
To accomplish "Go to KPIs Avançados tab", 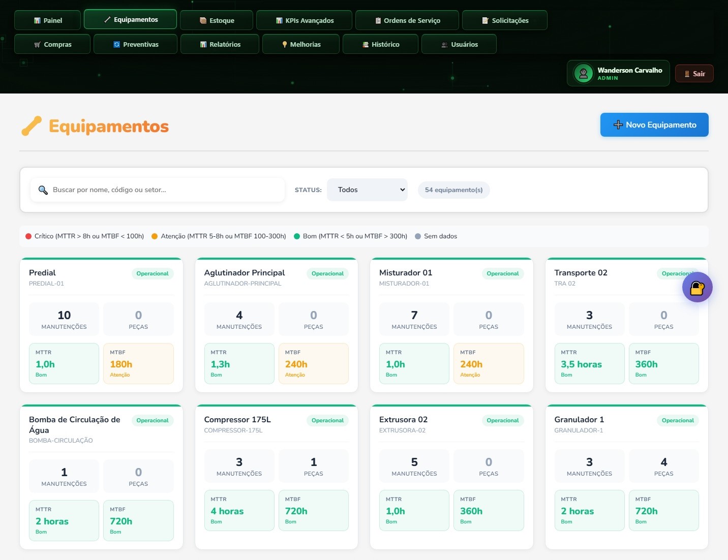I will (x=304, y=20).
